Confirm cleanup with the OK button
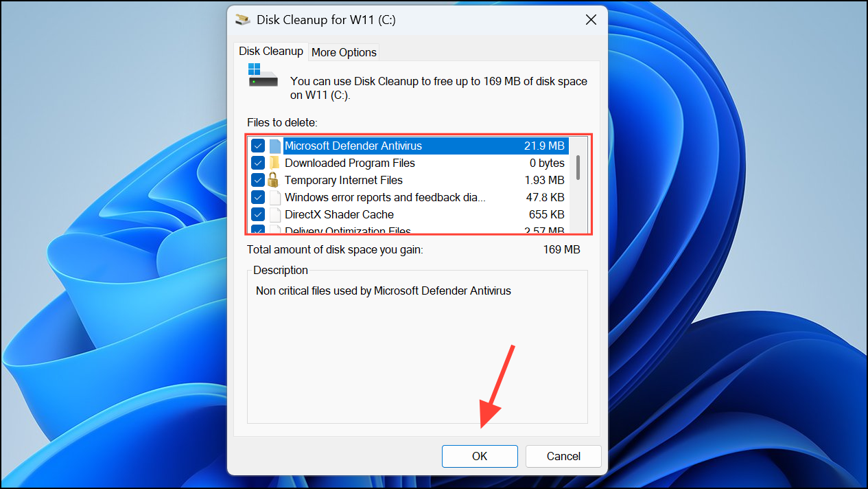The height and width of the screenshot is (489, 868). [x=480, y=456]
